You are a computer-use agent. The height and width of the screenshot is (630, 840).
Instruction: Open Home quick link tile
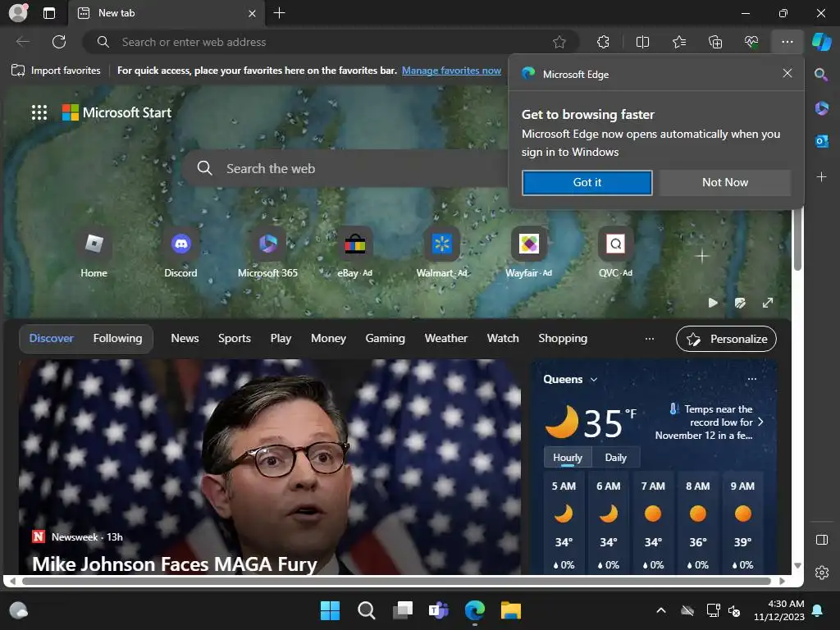tap(94, 253)
